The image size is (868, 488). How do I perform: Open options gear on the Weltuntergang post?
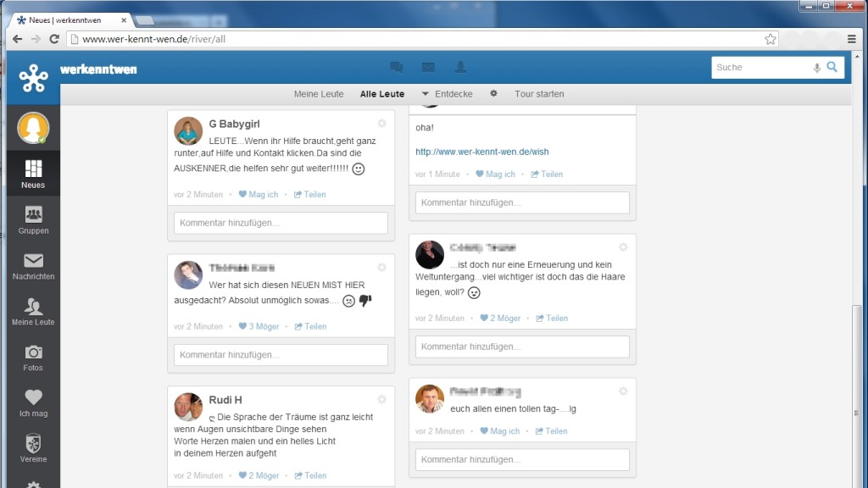[x=623, y=247]
